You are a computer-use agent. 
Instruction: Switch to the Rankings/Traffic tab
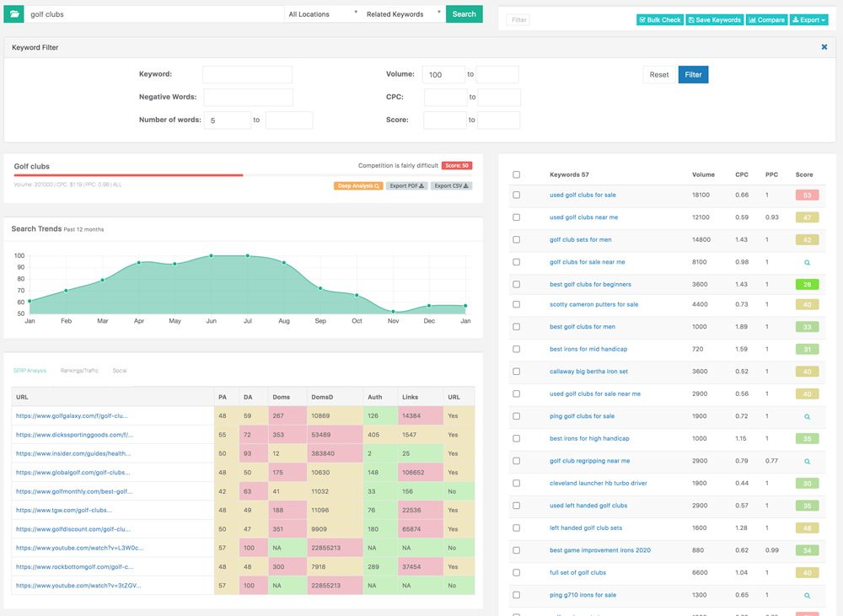pos(79,371)
